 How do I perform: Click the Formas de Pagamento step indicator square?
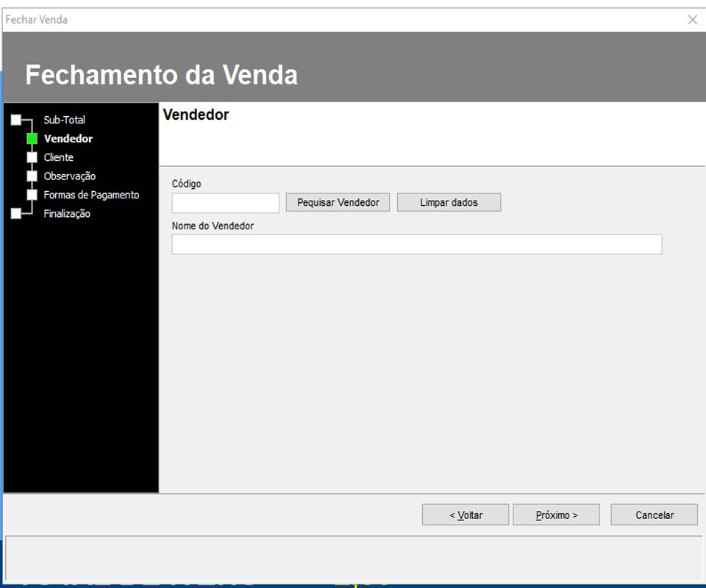click(33, 194)
